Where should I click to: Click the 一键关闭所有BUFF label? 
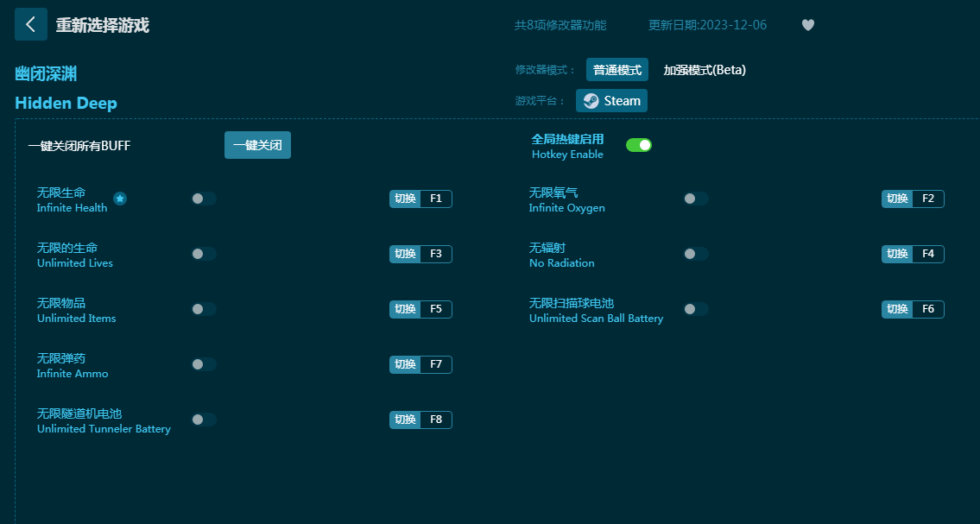coord(79,146)
